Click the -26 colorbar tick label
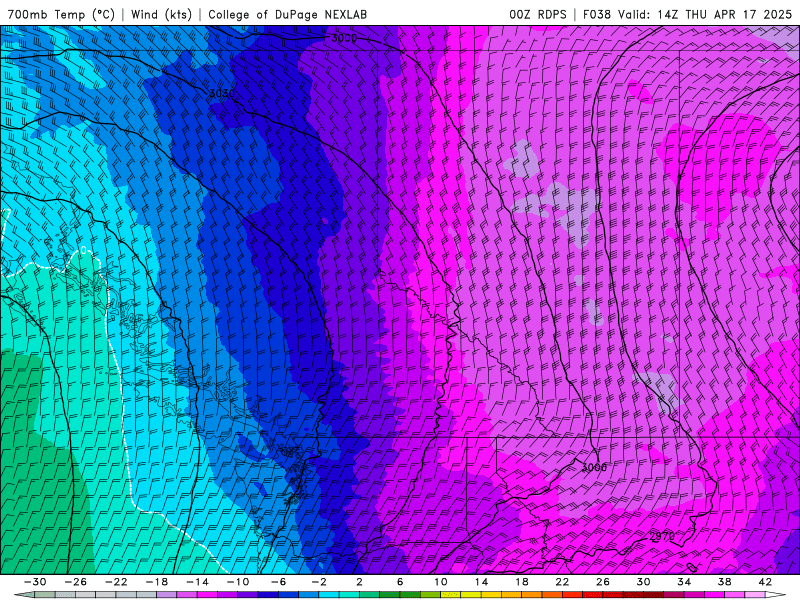Viewport: 800px width, 600px height. (76, 582)
